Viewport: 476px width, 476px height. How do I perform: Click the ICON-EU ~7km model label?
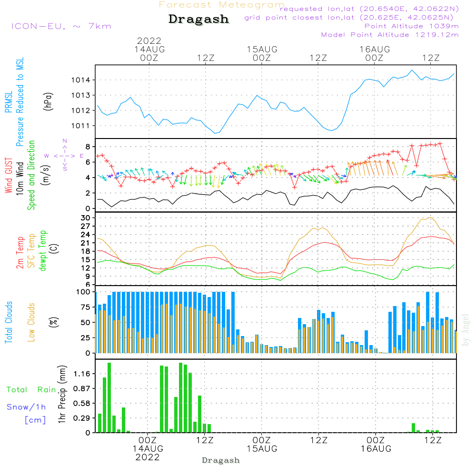[x=61, y=26]
